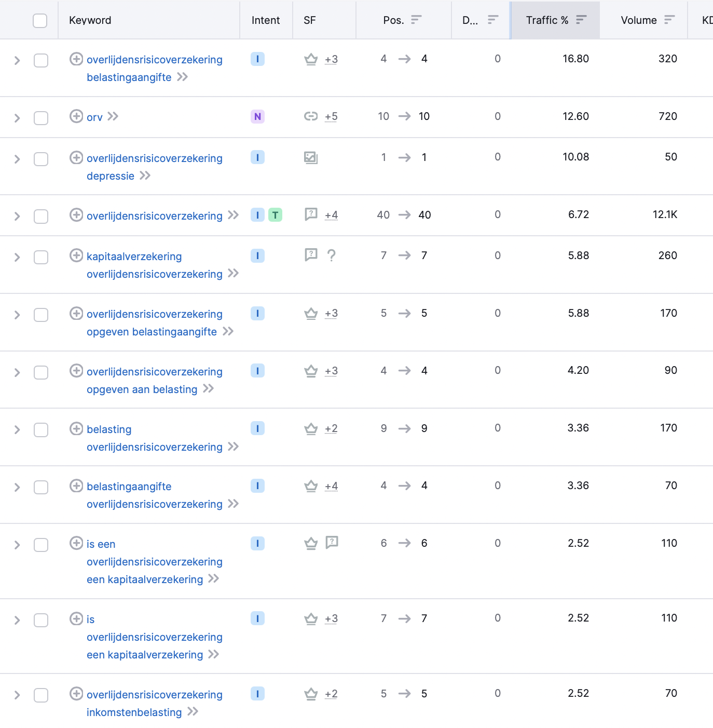Click the link SERP feature icon for orv
The image size is (713, 728).
[311, 116]
